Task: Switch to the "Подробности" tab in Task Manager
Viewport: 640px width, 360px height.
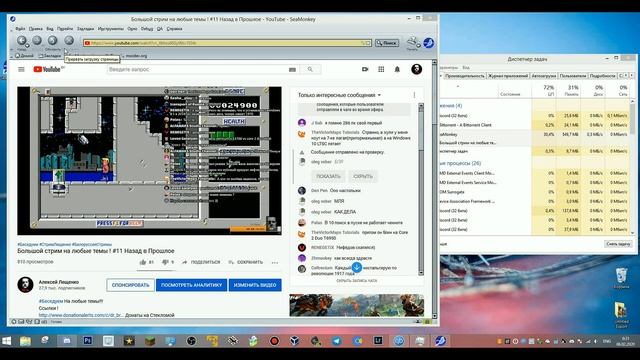Action: 602,76
